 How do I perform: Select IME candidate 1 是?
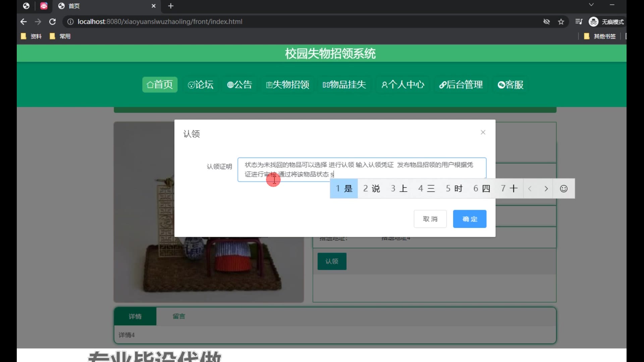click(344, 189)
